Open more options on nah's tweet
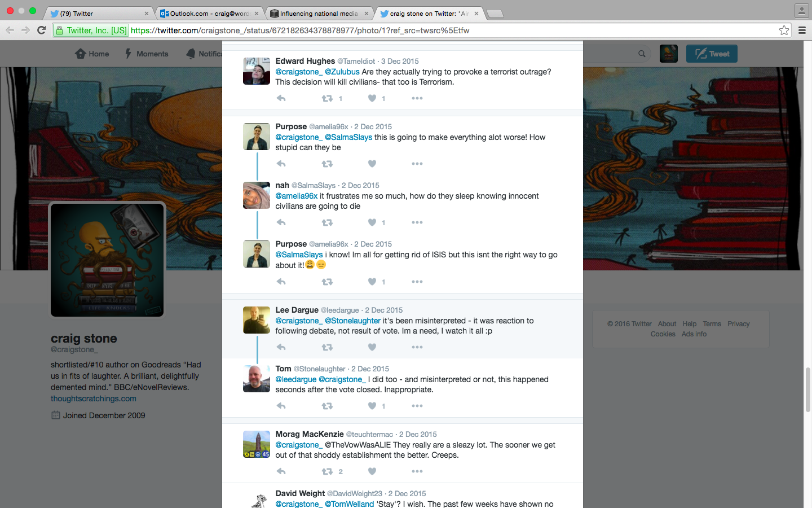Viewport: 812px width, 508px height. 417,222
